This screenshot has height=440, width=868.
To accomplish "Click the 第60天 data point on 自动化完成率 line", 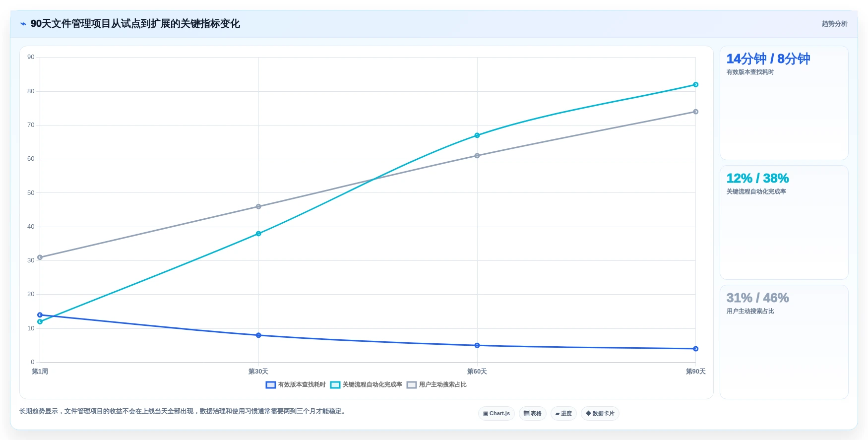I will tap(477, 135).
